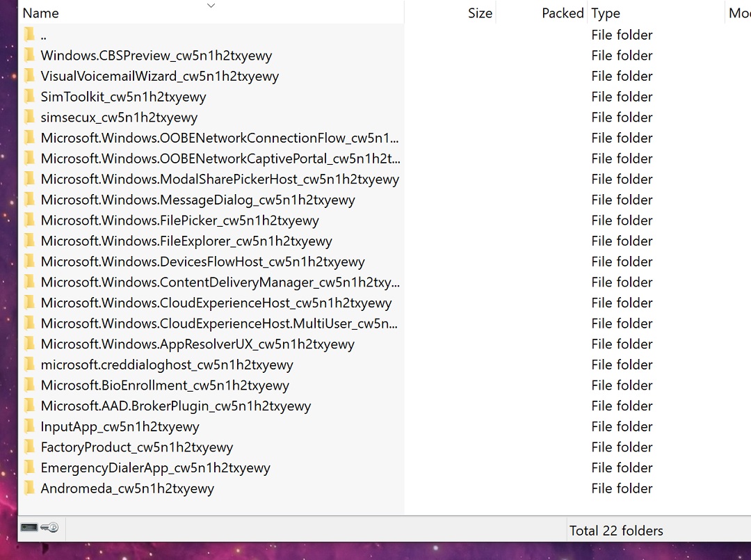Select Microsoft.Windows.DevicesFlowHost folder name
The height and width of the screenshot is (560, 751).
pos(202,262)
